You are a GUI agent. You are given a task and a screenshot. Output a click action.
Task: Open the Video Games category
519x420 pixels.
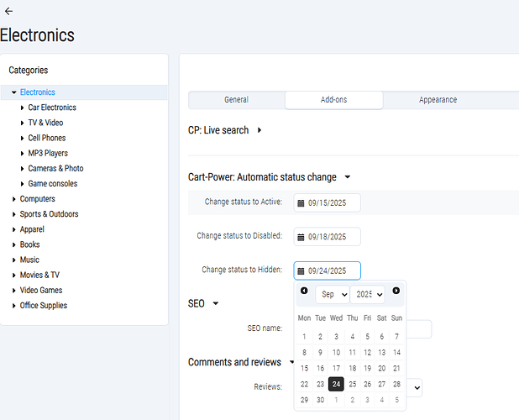(42, 291)
